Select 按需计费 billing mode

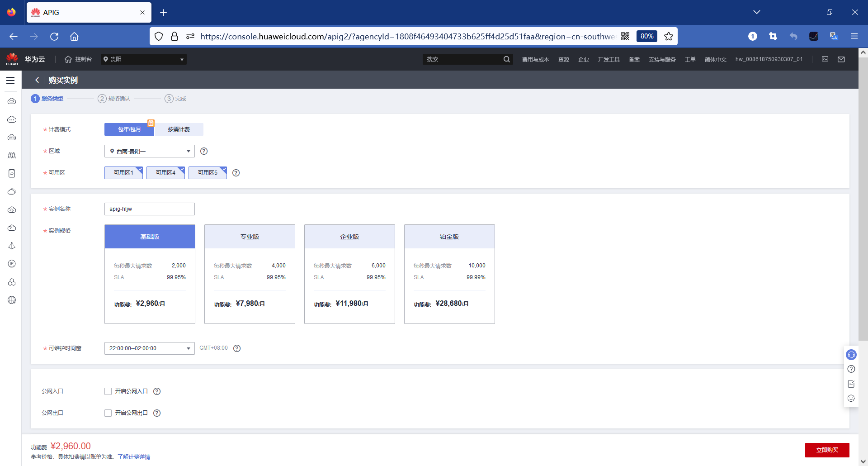point(179,129)
